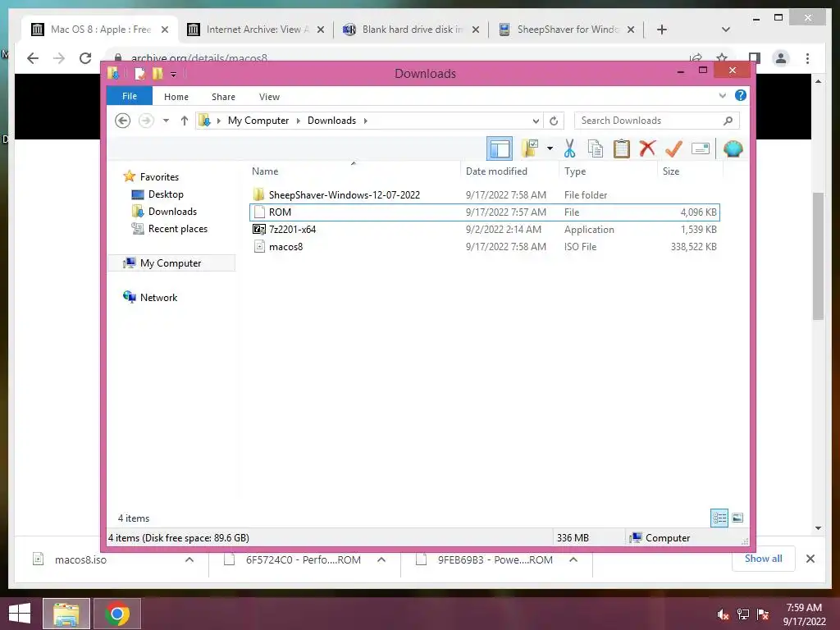The height and width of the screenshot is (630, 840).
Task: Reload the Chrome page
Action: coord(85,58)
